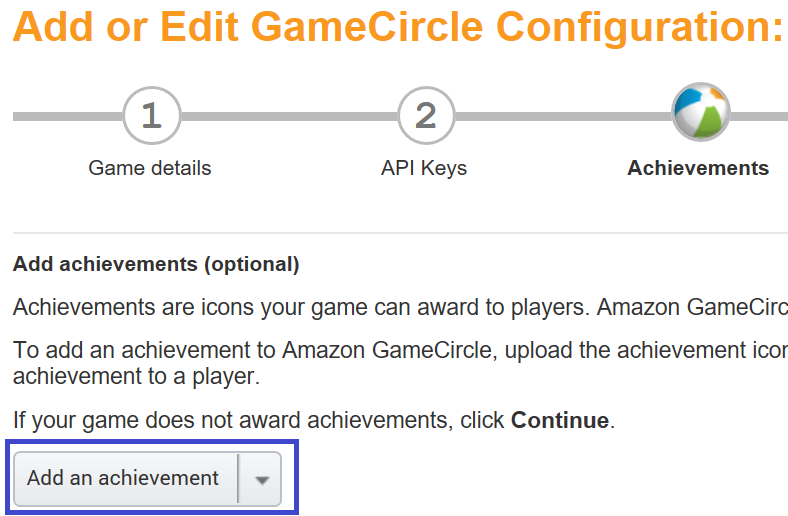Go to the Game details step
Screen dimensions: 788x516
tap(150, 168)
